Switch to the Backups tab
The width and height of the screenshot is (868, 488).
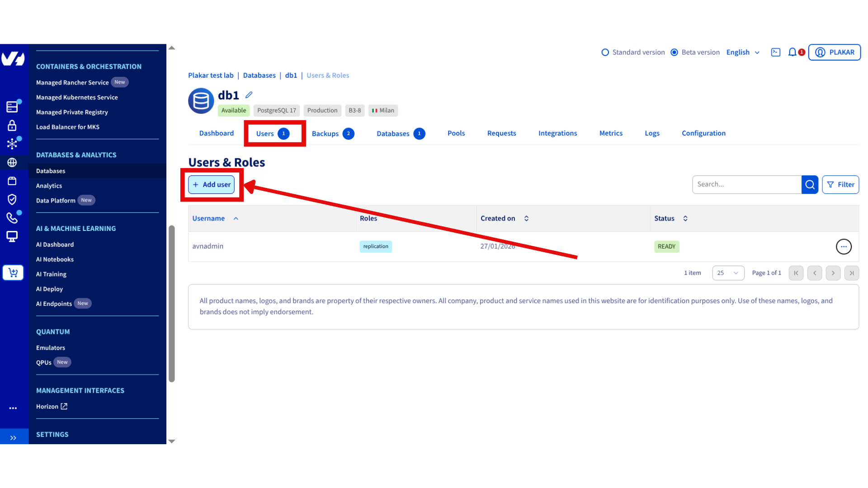pyautogui.click(x=325, y=133)
